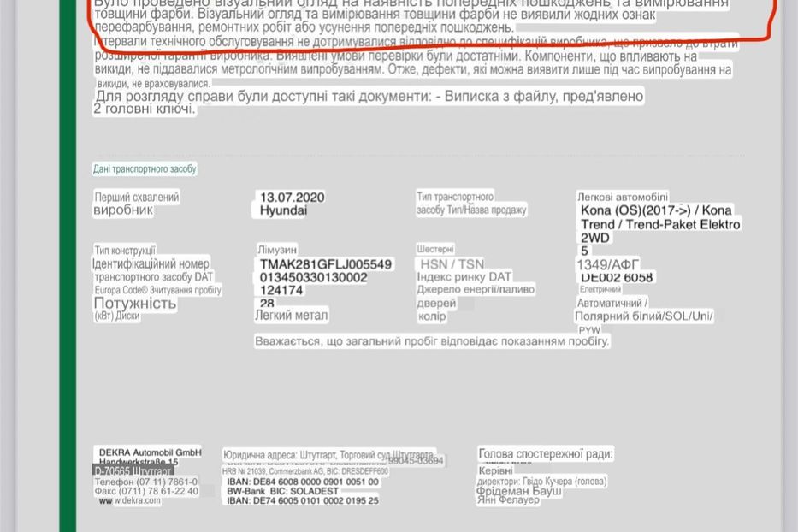Select the 'Автоматичний /' transmission value

pos(612,303)
